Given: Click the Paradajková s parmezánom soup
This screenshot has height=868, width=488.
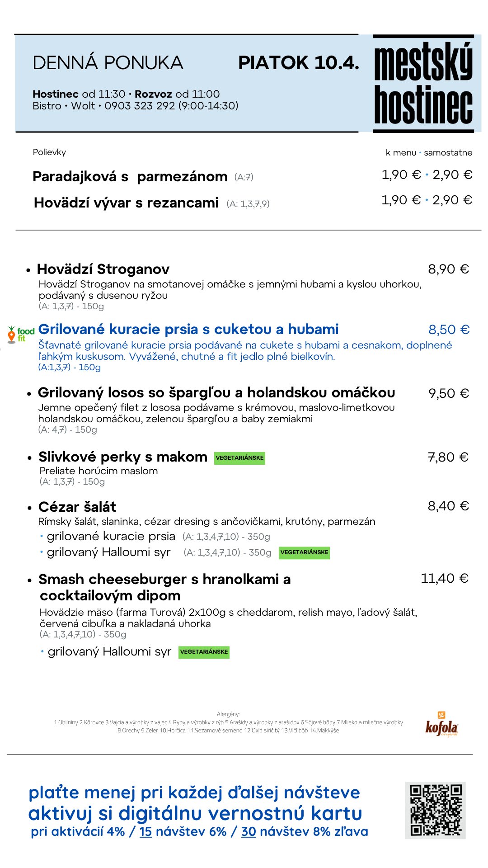Looking at the screenshot, I should coord(130,176).
